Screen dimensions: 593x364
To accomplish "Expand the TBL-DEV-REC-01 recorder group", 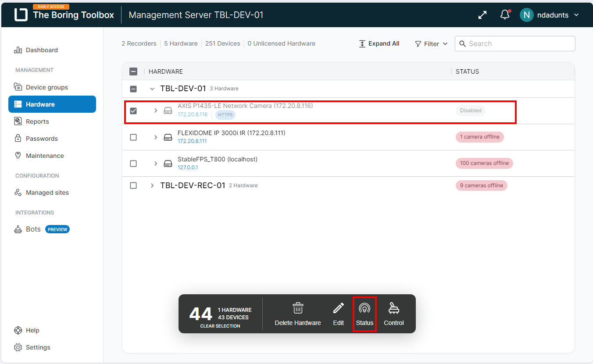I will pyautogui.click(x=152, y=186).
